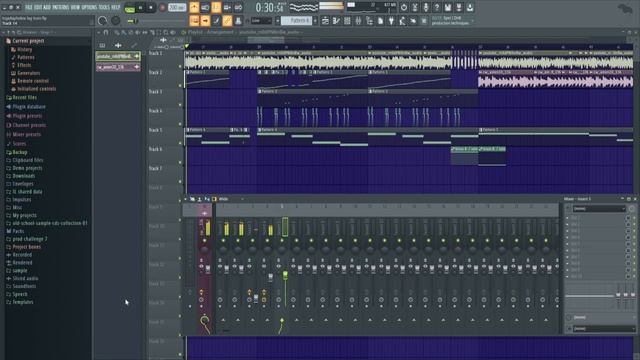Image resolution: width=640 pixels, height=360 pixels.
Task: Mute Track 2 using its green LED
Action: coord(180,85)
